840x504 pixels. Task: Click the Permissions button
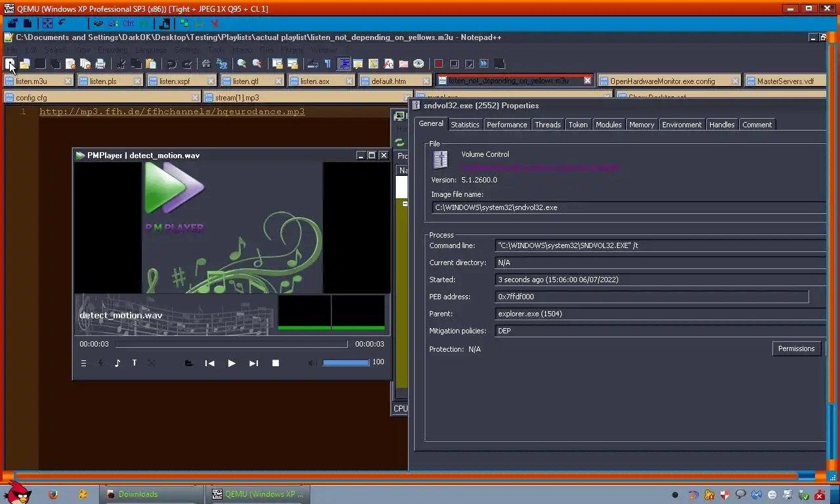coord(796,348)
